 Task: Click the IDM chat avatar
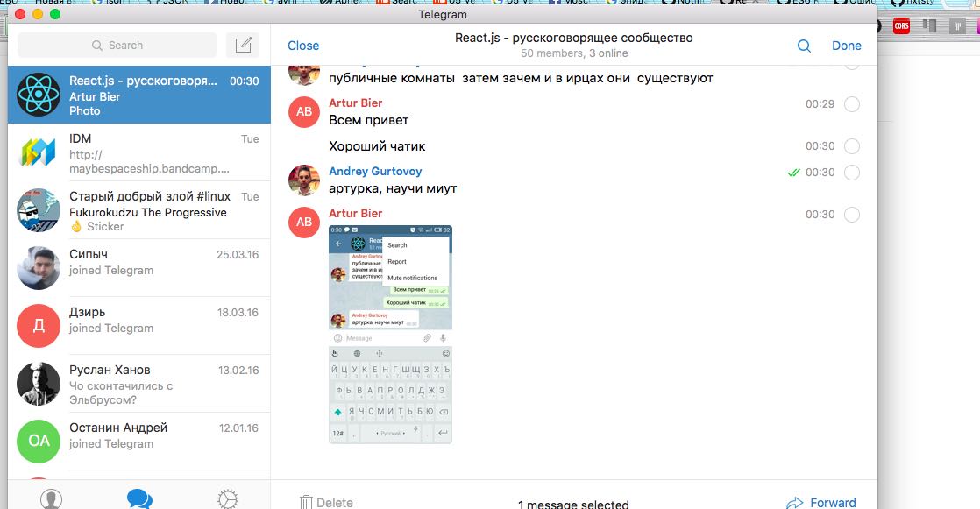coord(39,152)
